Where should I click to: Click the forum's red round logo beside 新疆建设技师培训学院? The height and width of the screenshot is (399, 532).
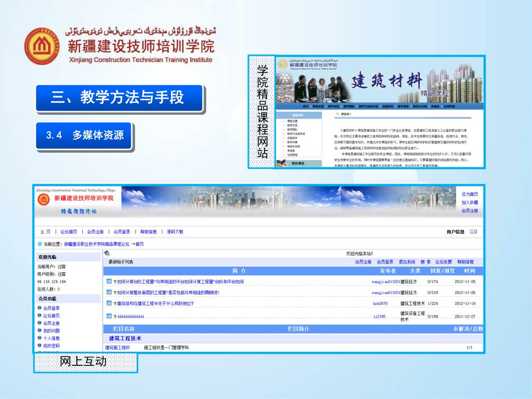pos(44,199)
